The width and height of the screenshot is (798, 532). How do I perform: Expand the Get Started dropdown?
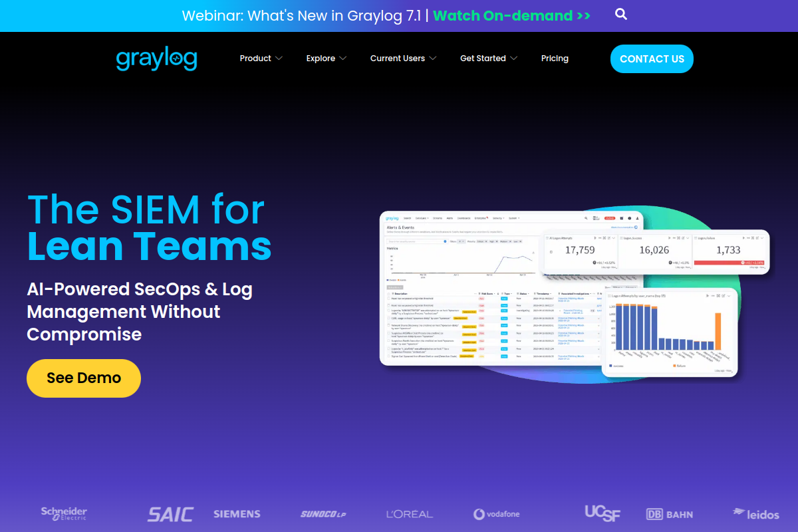(x=488, y=59)
